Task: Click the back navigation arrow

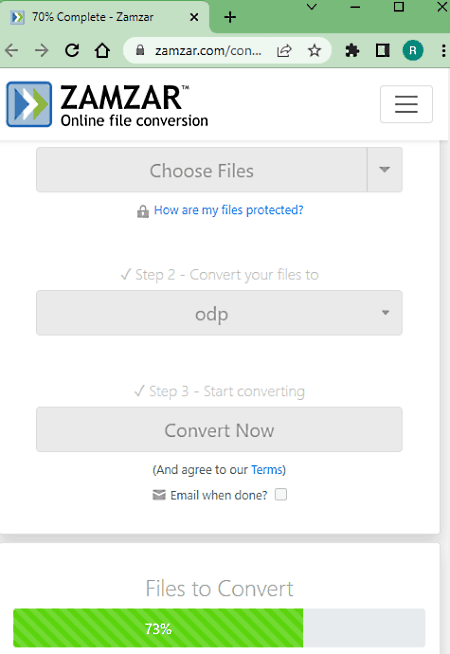Action: pos(12,50)
